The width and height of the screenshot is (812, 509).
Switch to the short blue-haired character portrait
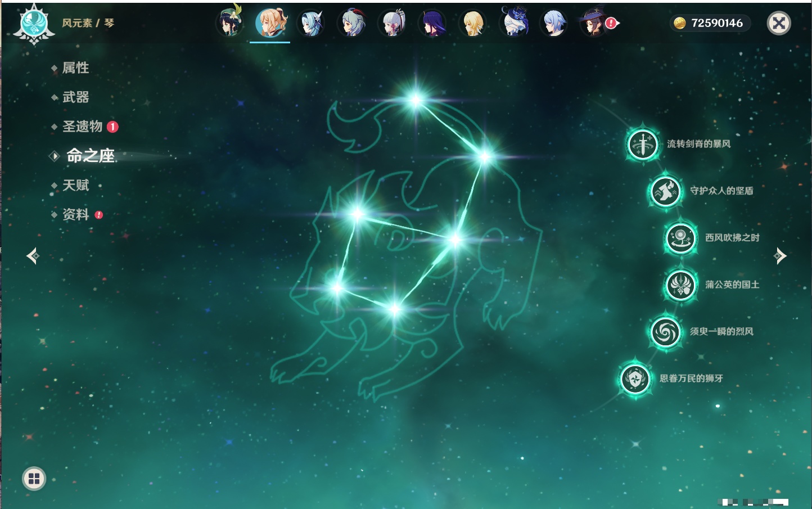point(554,23)
